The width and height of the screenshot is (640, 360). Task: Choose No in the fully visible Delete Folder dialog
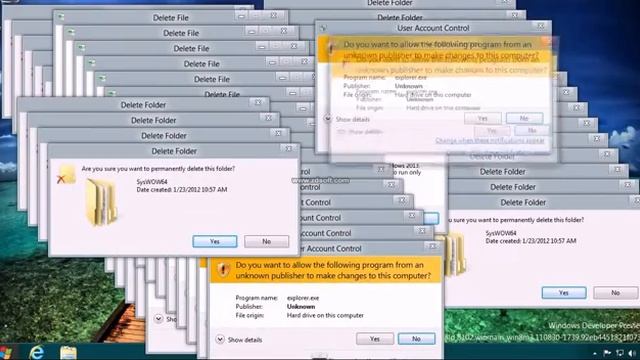(267, 241)
